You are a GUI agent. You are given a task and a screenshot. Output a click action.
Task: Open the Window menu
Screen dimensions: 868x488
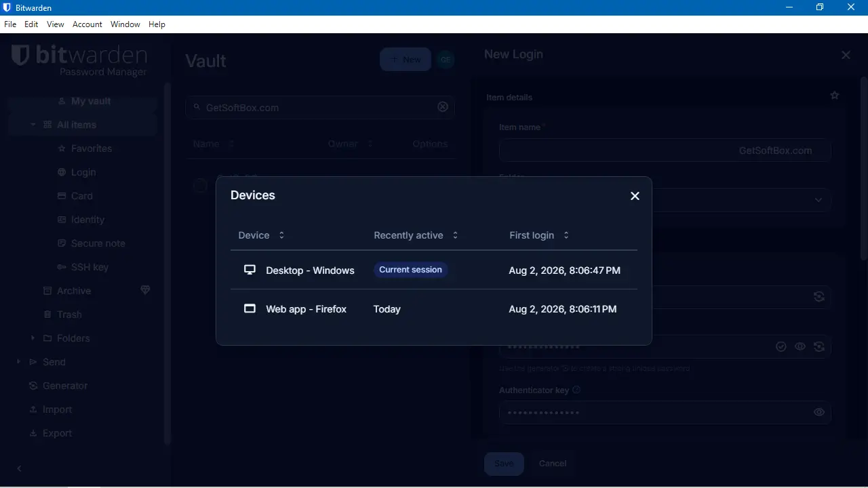tap(125, 24)
